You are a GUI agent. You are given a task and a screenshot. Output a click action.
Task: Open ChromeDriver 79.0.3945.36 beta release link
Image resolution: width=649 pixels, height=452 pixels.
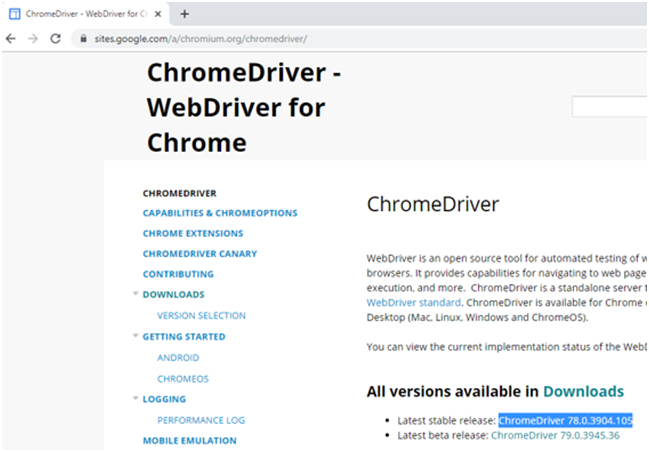(x=555, y=435)
